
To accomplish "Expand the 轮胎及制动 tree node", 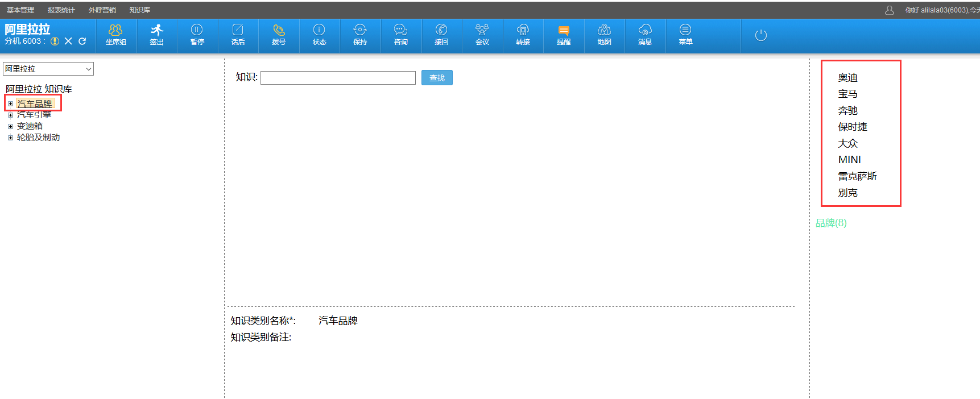I will pos(10,138).
